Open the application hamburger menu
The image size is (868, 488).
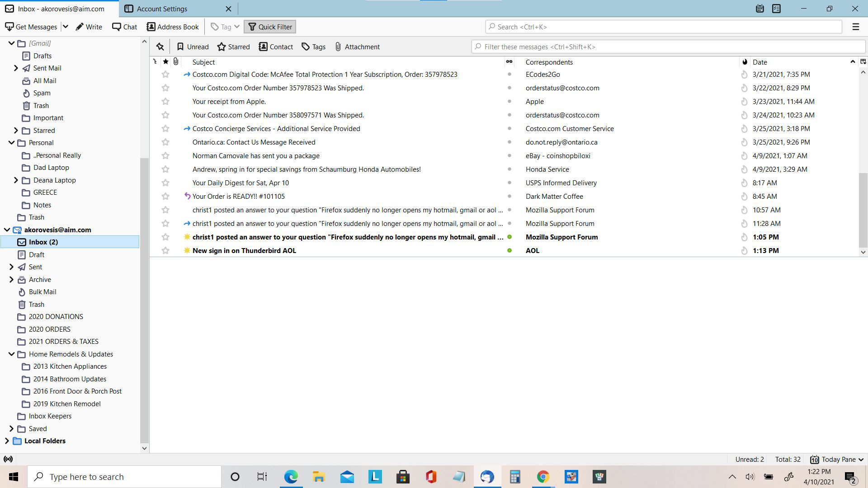coord(855,27)
